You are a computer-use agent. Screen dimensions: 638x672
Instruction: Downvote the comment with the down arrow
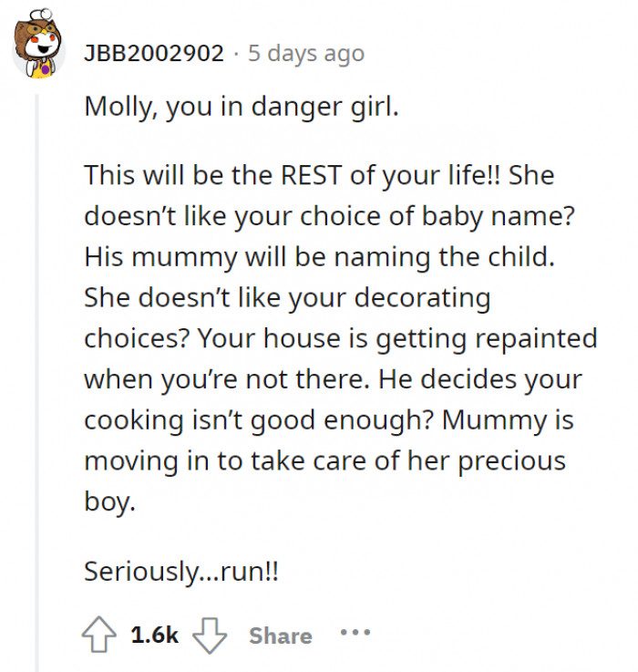tap(213, 635)
